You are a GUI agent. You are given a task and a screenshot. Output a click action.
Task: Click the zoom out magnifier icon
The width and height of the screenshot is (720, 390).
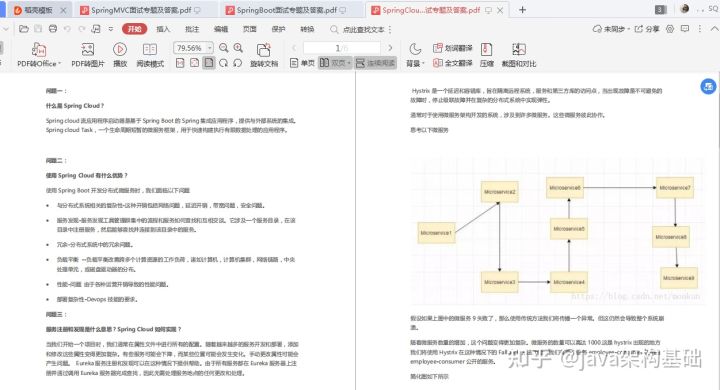(x=224, y=48)
